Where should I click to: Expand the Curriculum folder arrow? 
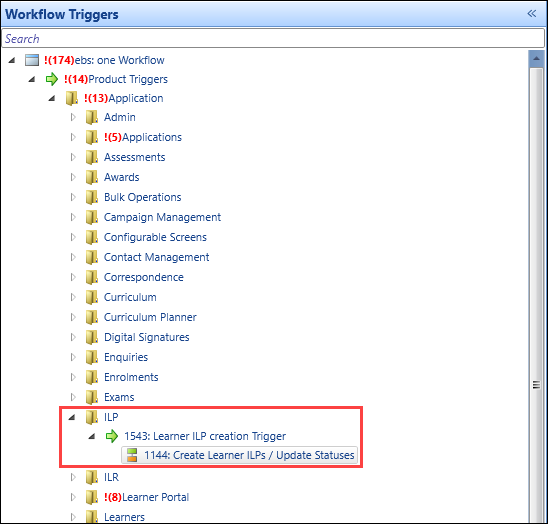coord(73,297)
